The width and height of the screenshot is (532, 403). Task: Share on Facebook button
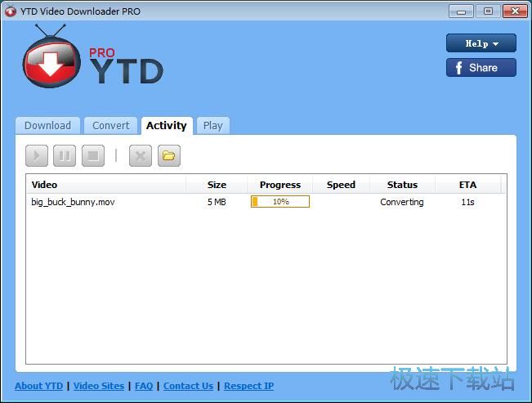[481, 68]
